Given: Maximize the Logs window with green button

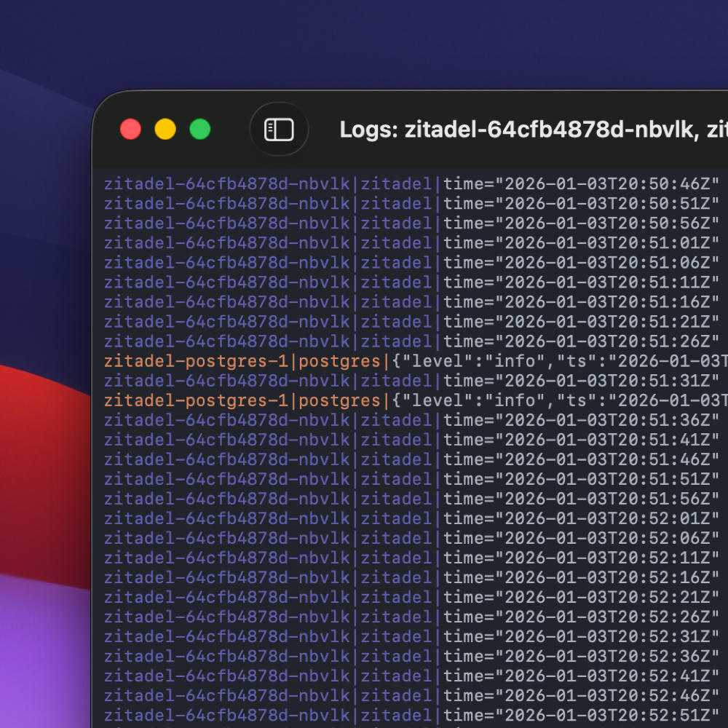Looking at the screenshot, I should click(x=200, y=129).
